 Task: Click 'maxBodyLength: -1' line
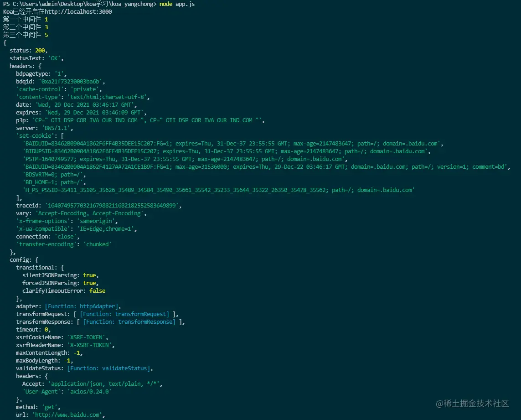45,360
